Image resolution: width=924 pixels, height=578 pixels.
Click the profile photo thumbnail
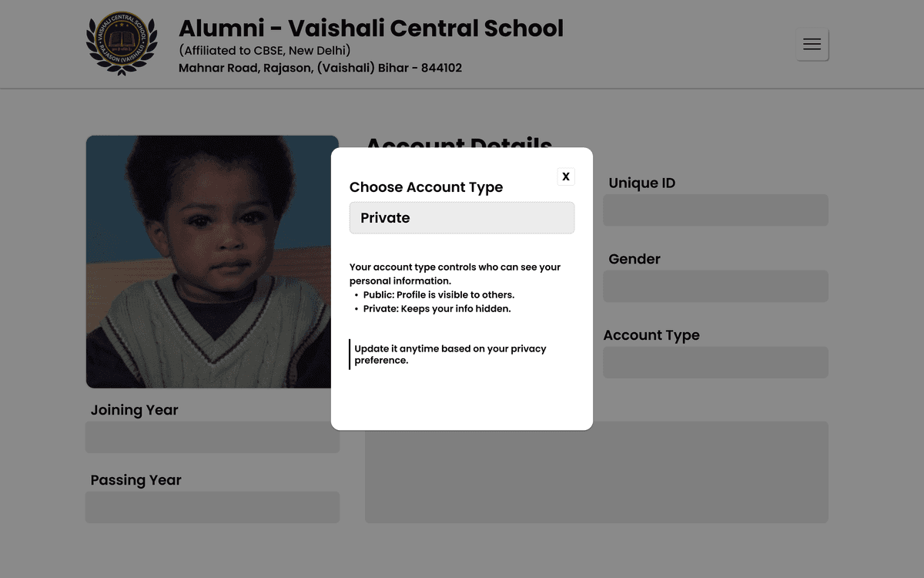[x=212, y=262]
